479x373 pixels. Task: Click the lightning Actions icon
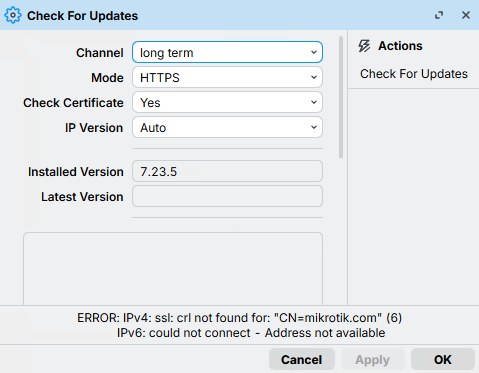point(364,46)
